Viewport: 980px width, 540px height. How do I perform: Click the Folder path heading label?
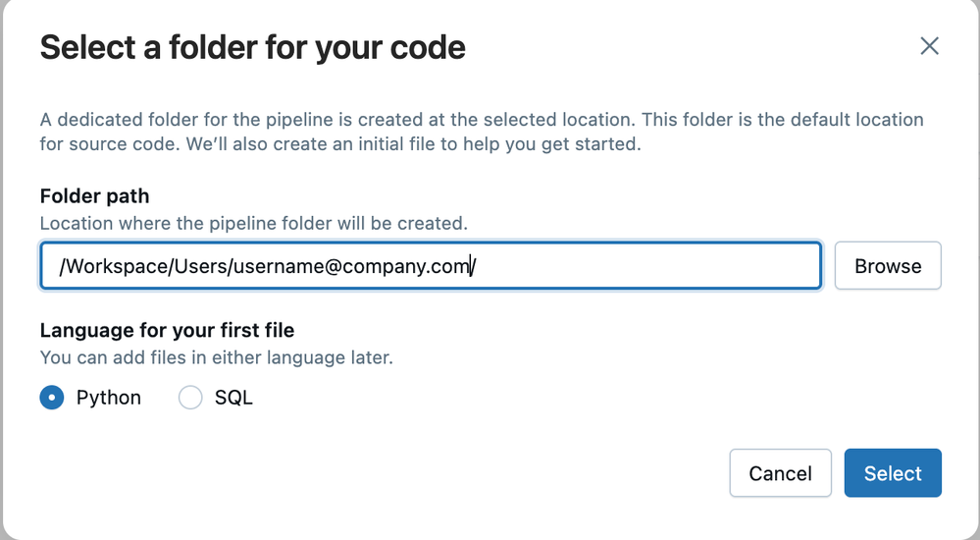point(94,195)
